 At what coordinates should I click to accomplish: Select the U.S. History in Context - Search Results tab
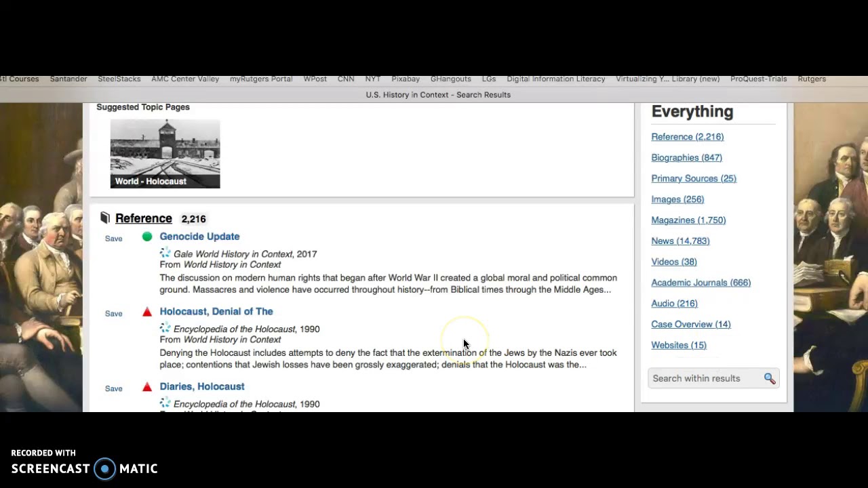coord(438,94)
